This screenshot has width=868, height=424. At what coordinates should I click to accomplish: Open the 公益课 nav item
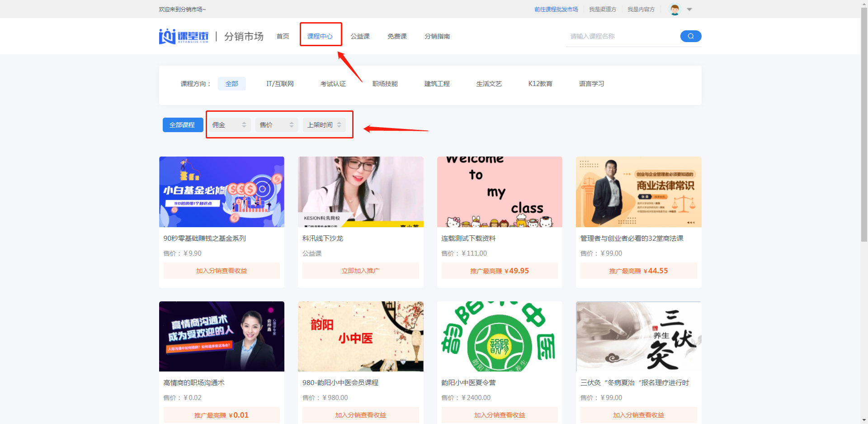360,36
